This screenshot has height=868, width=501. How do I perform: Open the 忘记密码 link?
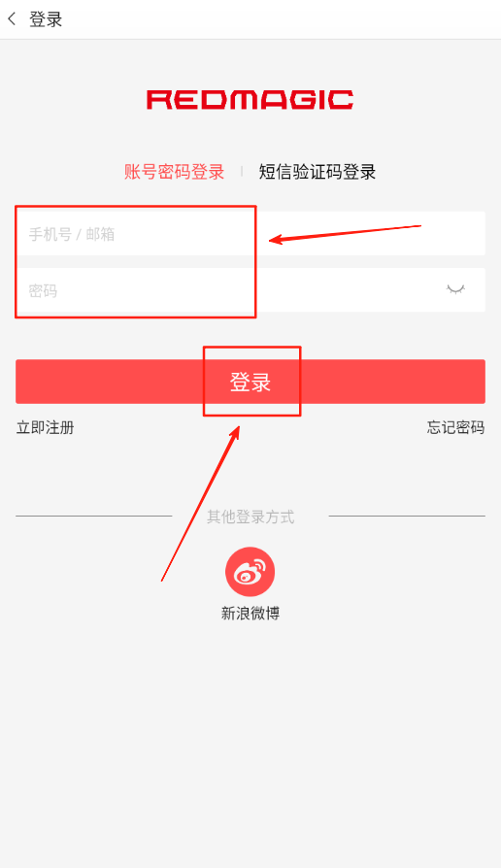click(455, 427)
